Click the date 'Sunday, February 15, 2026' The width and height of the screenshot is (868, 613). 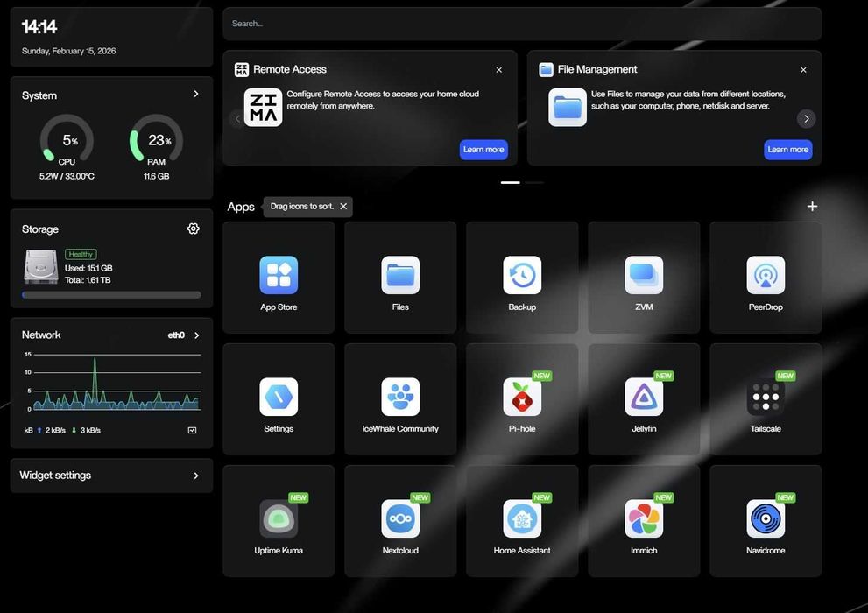coord(68,51)
